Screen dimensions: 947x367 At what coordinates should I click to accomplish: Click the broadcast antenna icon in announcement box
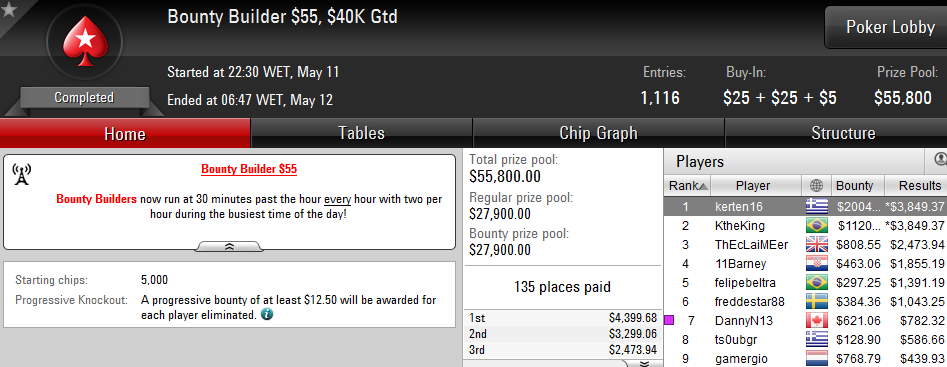click(x=21, y=174)
